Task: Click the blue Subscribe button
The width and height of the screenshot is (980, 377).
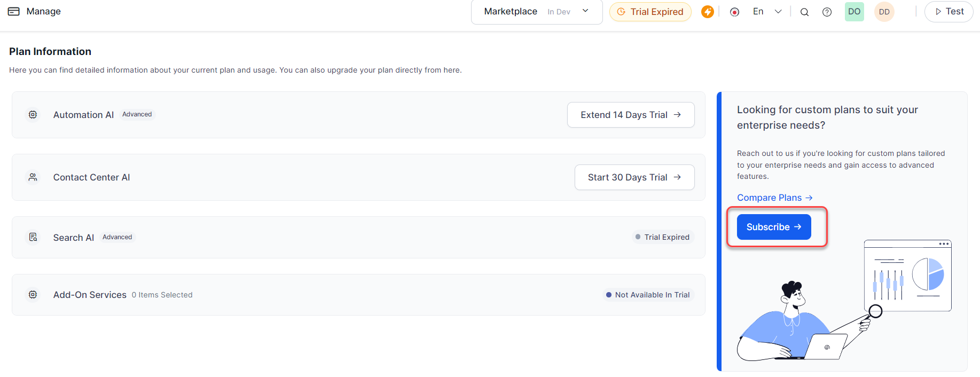Action: (773, 227)
